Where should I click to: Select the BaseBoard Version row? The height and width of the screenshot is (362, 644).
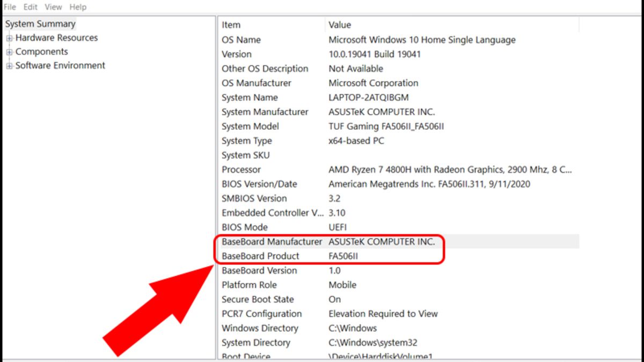399,271
